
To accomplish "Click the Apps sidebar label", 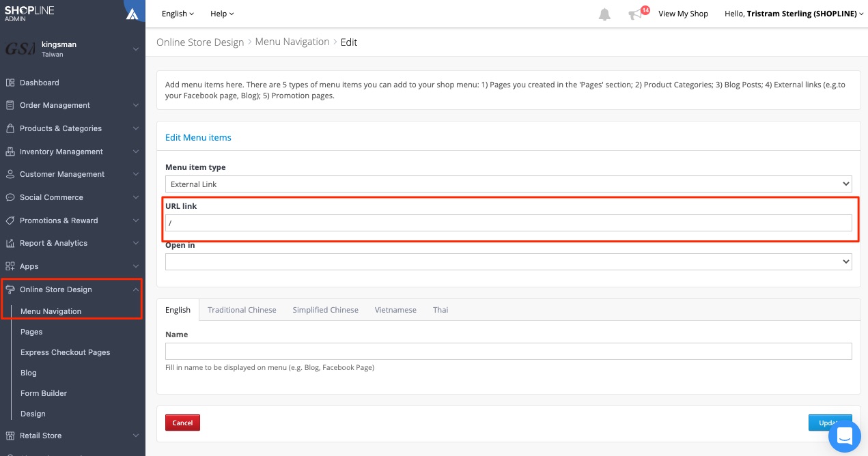I will tap(29, 266).
